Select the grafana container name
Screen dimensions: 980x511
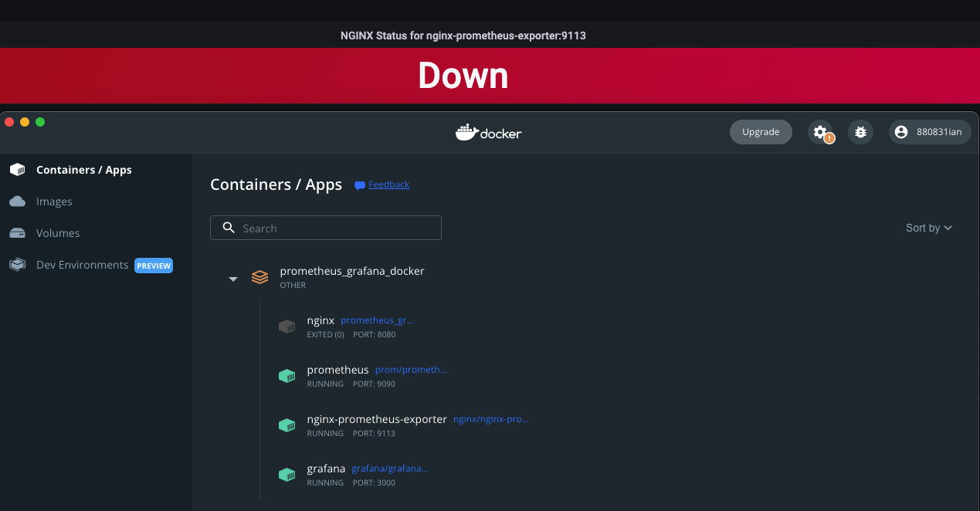[326, 469]
